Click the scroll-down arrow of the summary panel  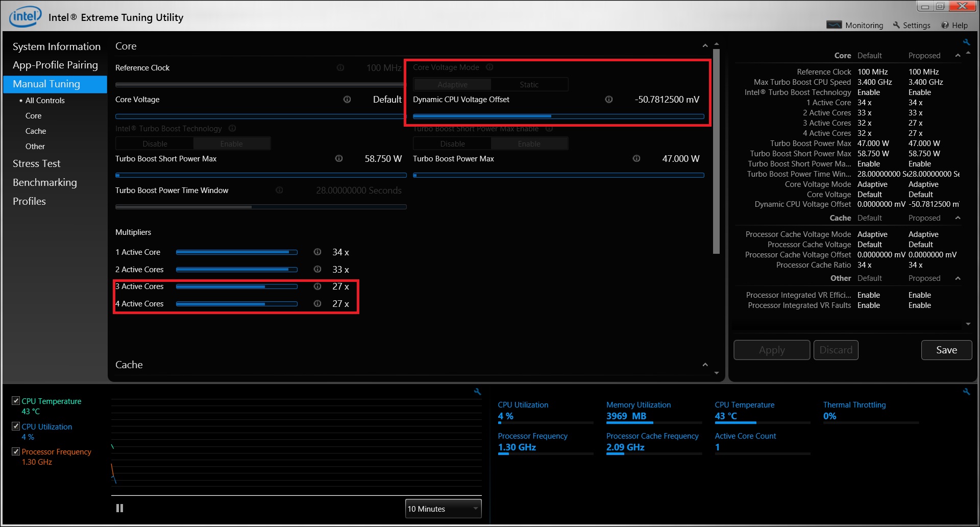pos(968,324)
